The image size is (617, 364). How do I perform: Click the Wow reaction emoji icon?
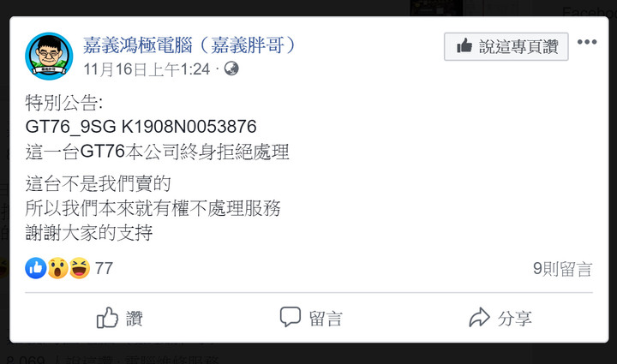click(x=58, y=268)
